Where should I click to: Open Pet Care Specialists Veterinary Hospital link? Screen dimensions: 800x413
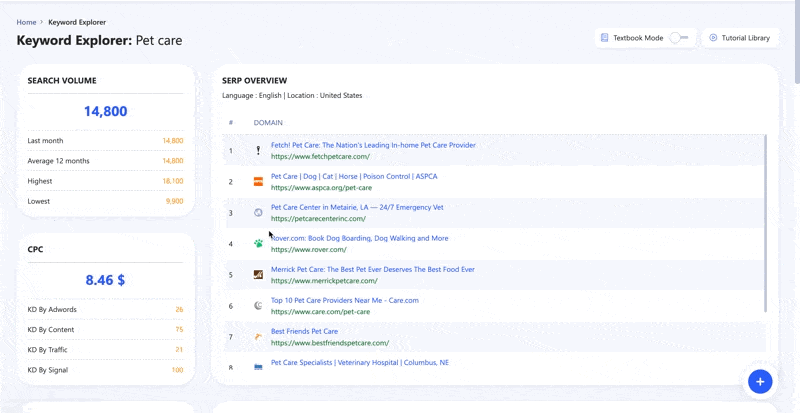[x=360, y=362]
